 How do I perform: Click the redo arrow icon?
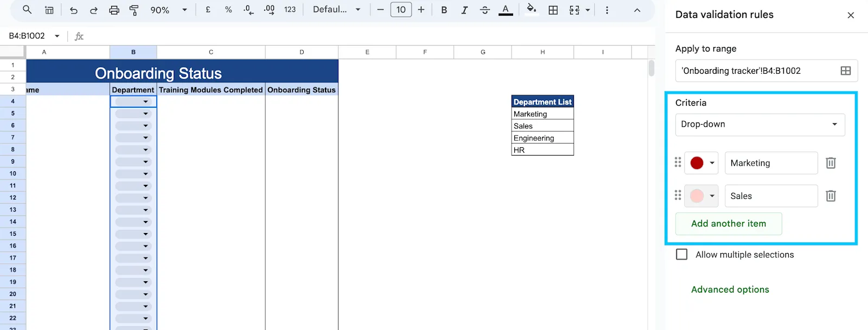pos(94,10)
